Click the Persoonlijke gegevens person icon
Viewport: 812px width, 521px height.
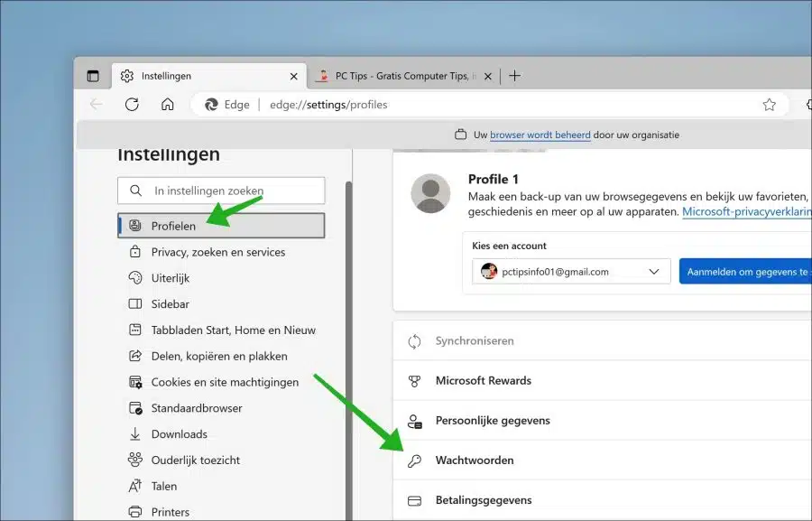click(x=414, y=421)
